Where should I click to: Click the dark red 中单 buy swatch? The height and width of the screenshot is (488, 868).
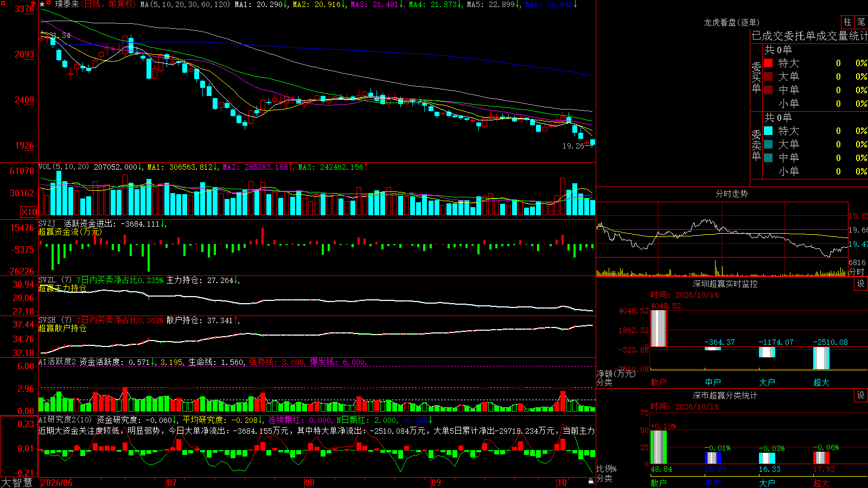click(768, 90)
